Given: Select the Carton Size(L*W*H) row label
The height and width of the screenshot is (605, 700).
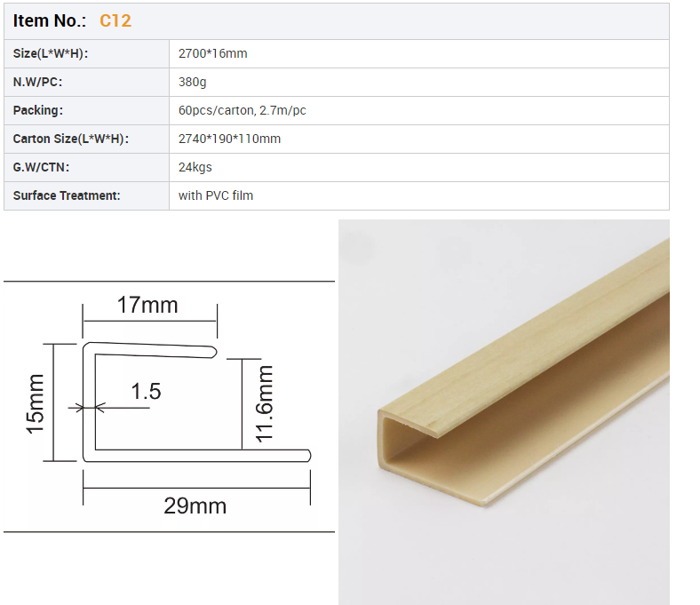Looking at the screenshot, I should coord(70,139).
